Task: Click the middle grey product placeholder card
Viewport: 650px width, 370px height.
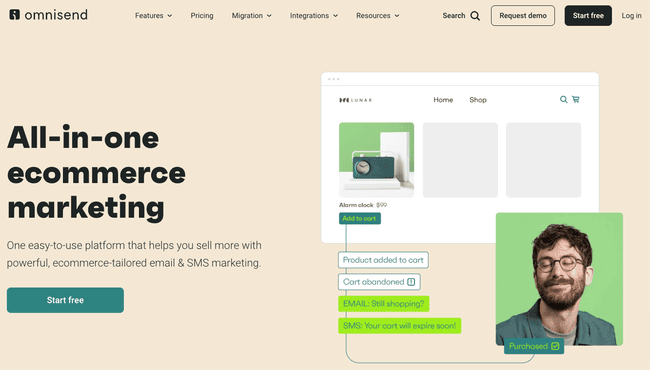Action: (x=460, y=160)
